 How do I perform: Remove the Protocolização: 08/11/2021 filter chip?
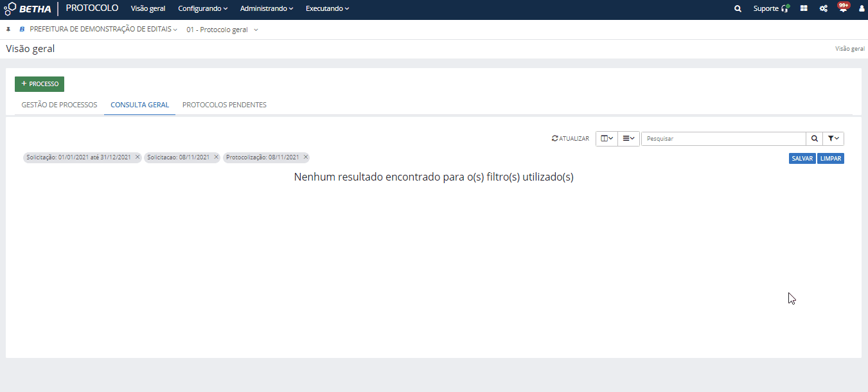point(306,157)
